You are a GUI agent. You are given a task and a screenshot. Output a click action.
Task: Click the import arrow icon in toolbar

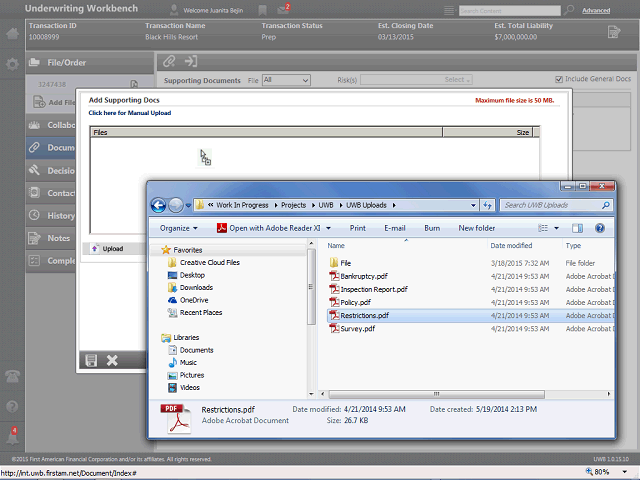[191, 62]
